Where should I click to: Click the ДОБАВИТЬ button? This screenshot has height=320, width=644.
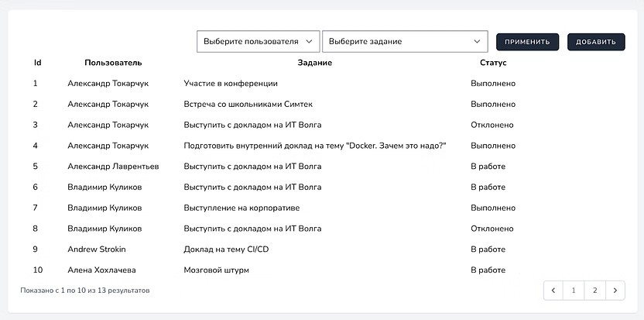coord(595,42)
